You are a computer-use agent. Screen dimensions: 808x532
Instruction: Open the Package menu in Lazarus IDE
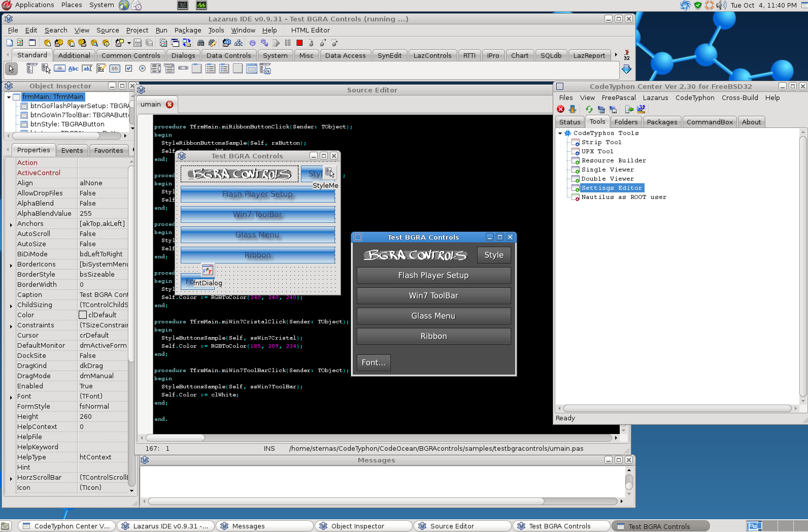point(188,30)
